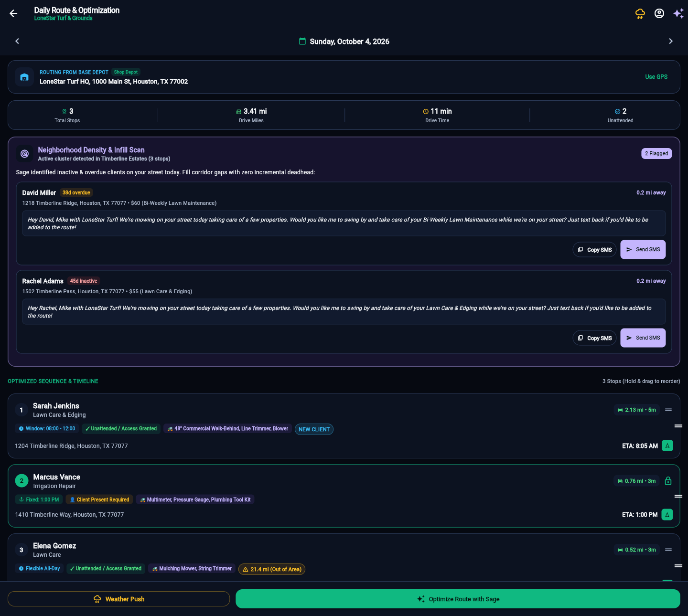Copy SMS for David Miller
Image resolution: width=688 pixels, height=616 pixels.
tap(595, 250)
